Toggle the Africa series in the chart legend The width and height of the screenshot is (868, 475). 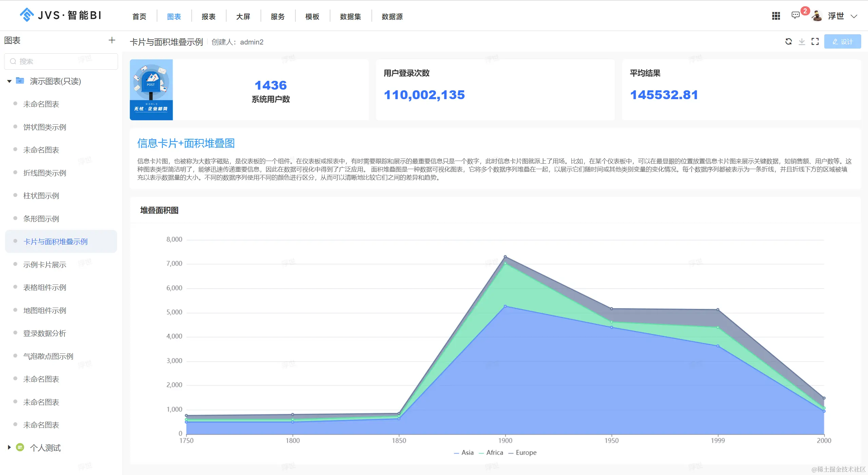[491, 453]
